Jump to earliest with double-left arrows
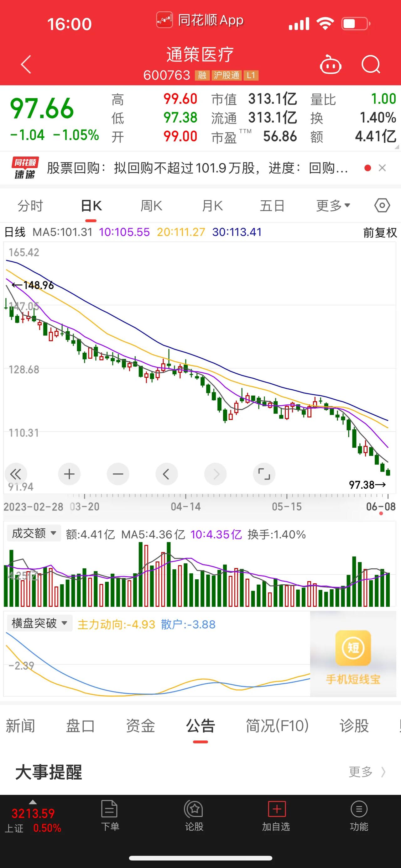Viewport: 401px width, 868px height. tap(15, 474)
